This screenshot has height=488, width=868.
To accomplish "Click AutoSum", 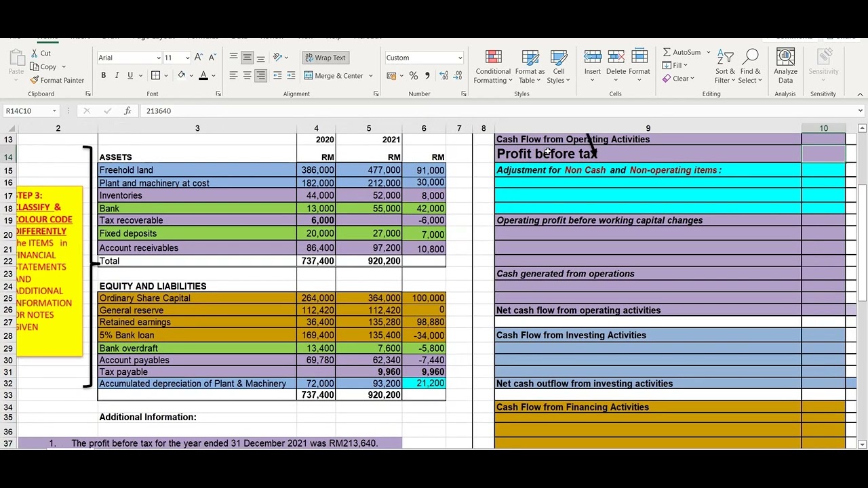I will coord(682,52).
